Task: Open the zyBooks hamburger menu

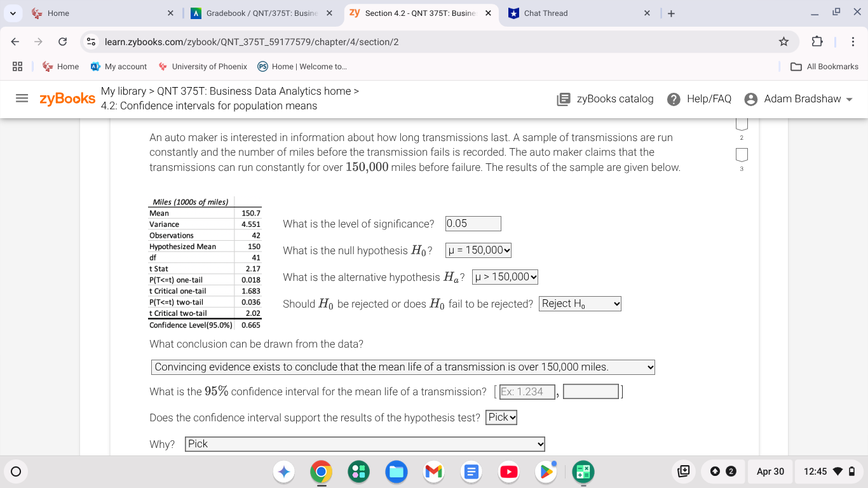Action: (x=22, y=98)
